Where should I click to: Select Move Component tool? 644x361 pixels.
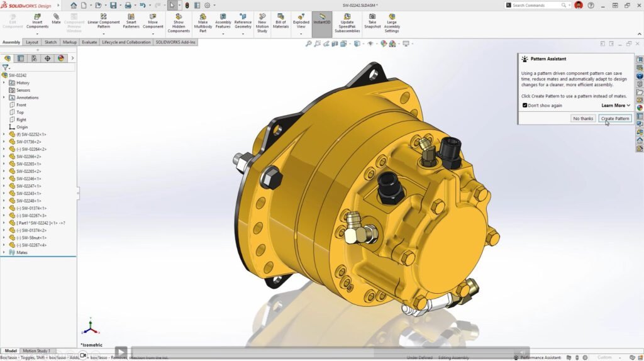point(153,21)
